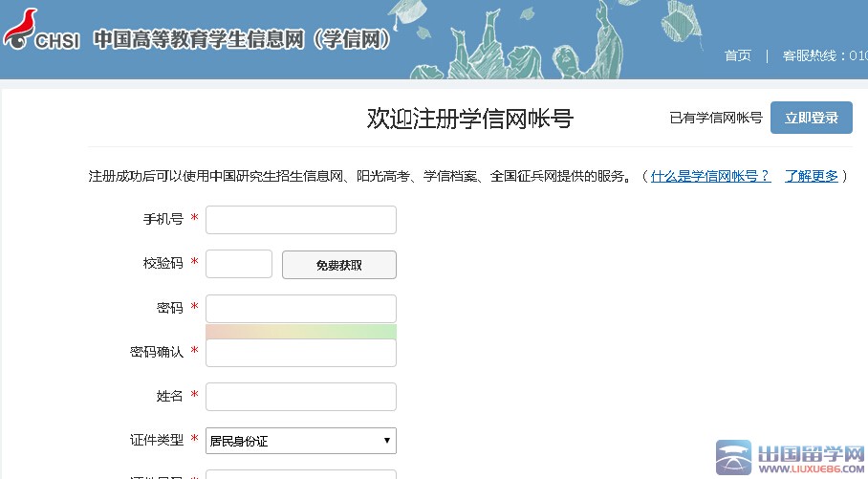Open the 了解更多 link
This screenshot has width=868, height=479.
811,176
